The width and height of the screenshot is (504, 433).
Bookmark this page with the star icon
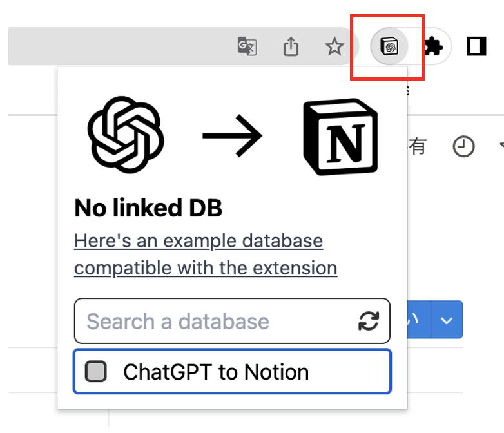(334, 46)
